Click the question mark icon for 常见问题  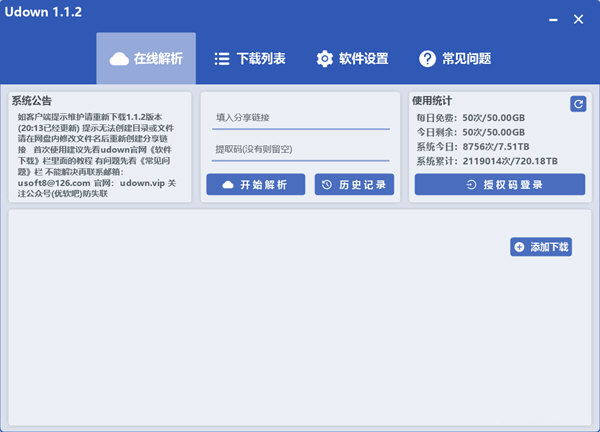pyautogui.click(x=427, y=59)
